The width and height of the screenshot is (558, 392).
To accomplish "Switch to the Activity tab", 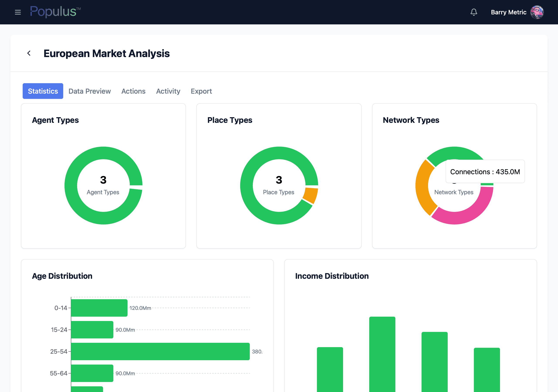I will 168,91.
